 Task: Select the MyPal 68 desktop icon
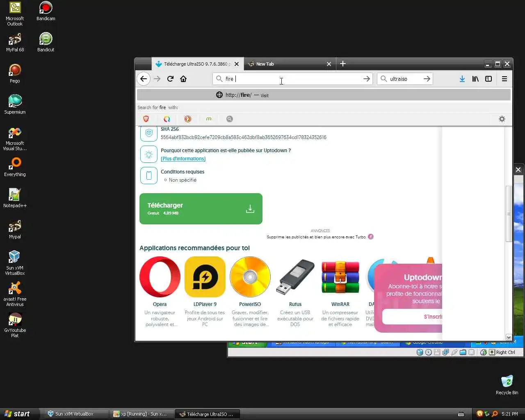(15, 42)
